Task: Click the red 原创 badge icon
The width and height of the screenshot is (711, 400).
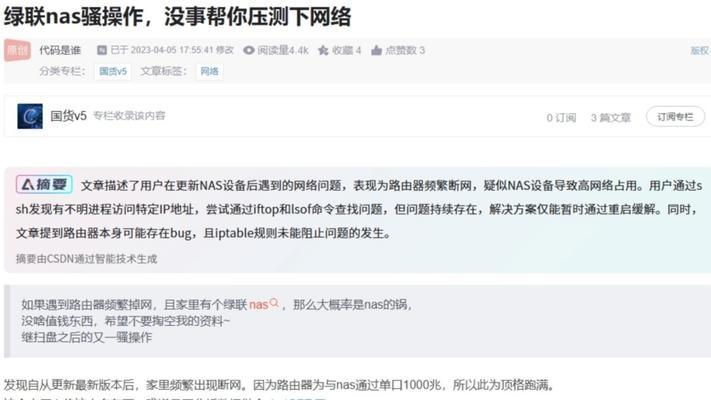Action: (x=17, y=50)
